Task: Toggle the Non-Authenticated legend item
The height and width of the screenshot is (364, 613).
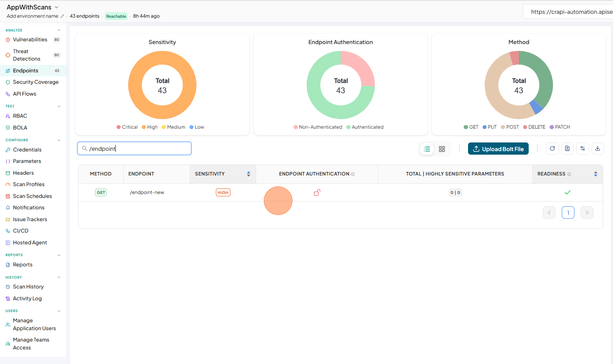Action: click(318, 127)
